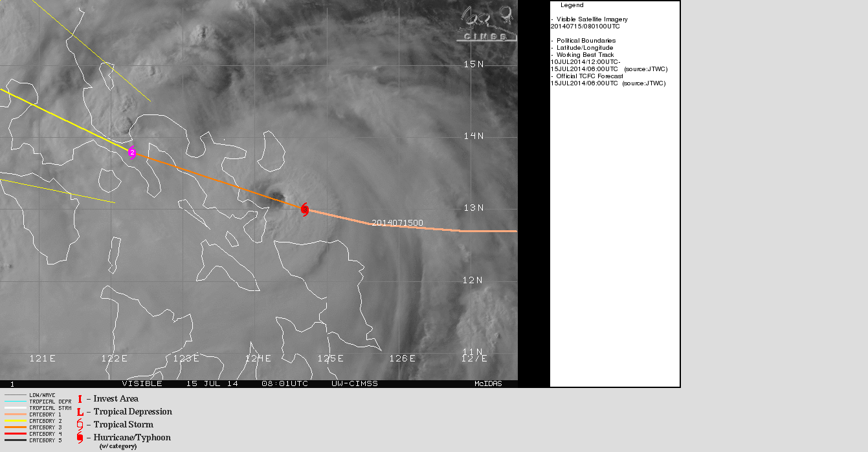Image resolution: width=868 pixels, height=452 pixels.
Task: Click the 'Hurricane/Typhoon' key label
Action: coord(132,438)
